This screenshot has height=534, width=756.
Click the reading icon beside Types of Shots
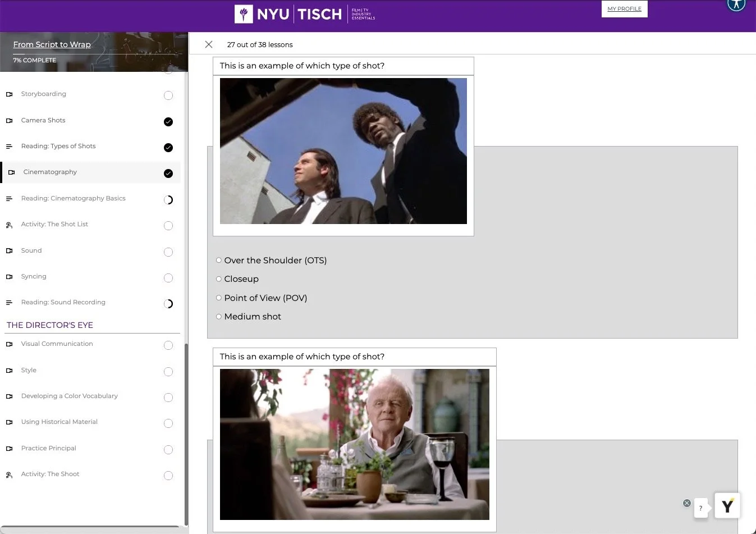[x=9, y=147]
